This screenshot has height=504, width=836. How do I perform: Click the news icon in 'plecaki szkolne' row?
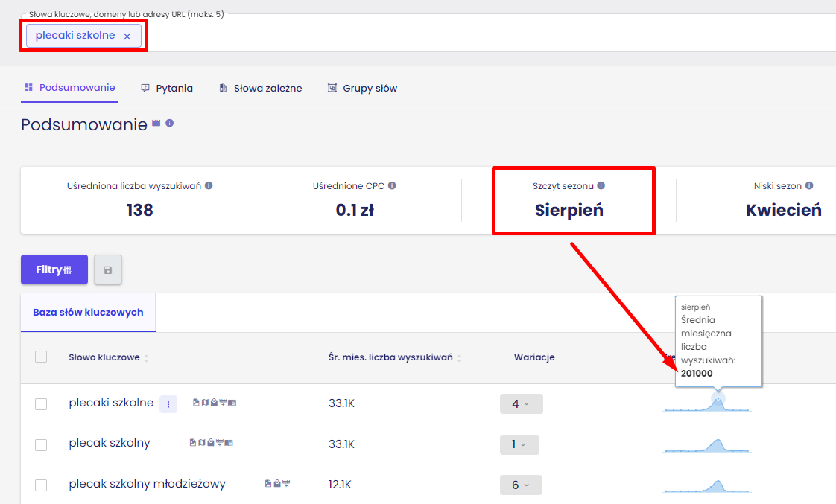pyautogui.click(x=232, y=403)
